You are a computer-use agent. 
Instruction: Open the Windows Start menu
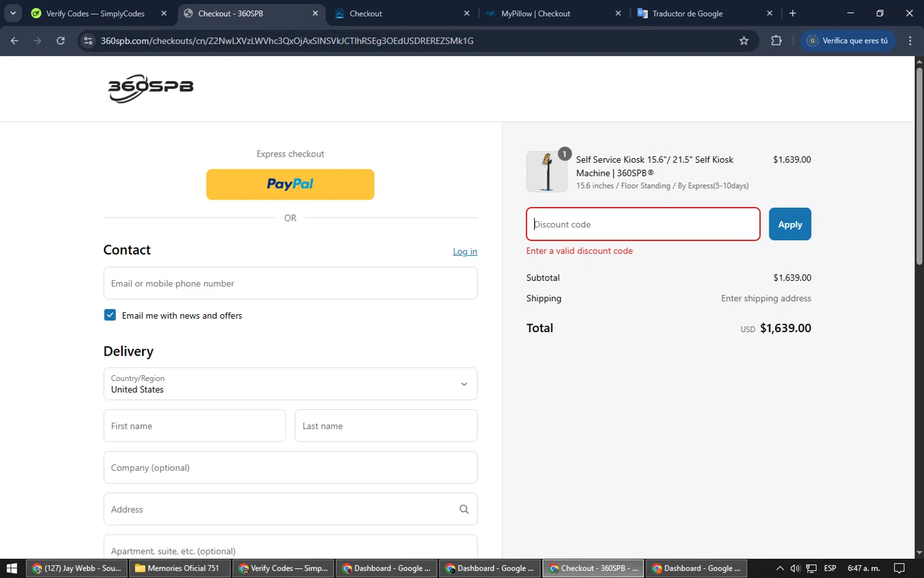coord(12,568)
